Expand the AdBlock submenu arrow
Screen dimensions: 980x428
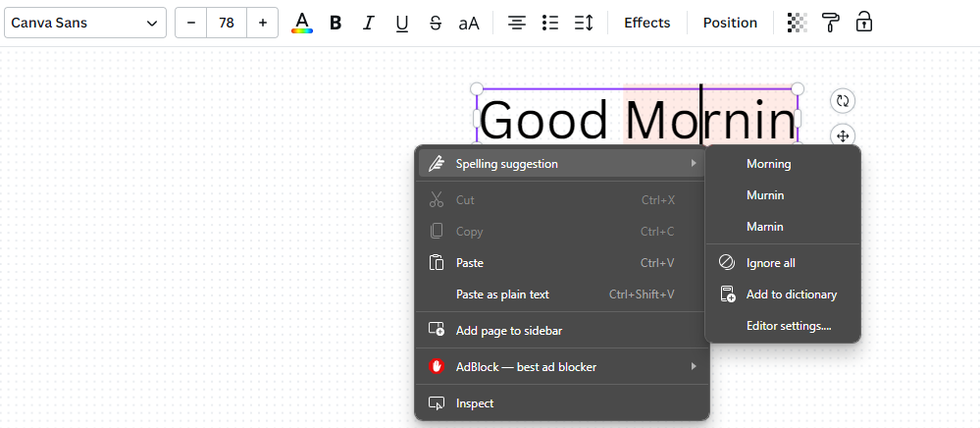point(694,366)
